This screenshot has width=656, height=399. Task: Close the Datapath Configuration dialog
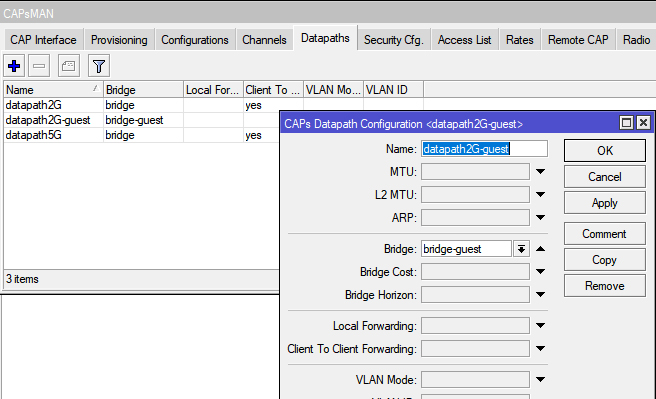point(643,123)
